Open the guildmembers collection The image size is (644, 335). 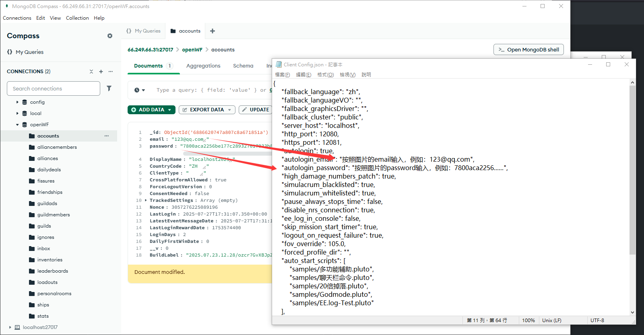(54, 215)
